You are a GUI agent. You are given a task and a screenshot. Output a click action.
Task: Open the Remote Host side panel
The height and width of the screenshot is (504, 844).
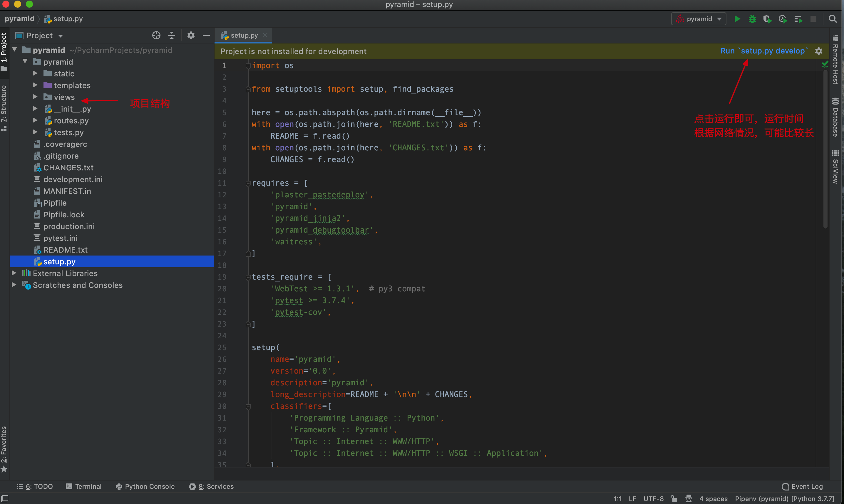[x=835, y=60]
